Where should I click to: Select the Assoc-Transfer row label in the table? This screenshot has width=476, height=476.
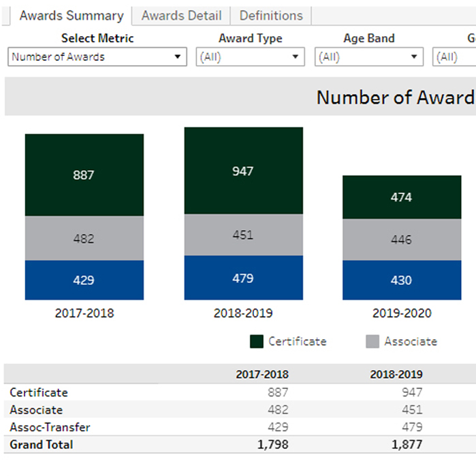click(50, 427)
